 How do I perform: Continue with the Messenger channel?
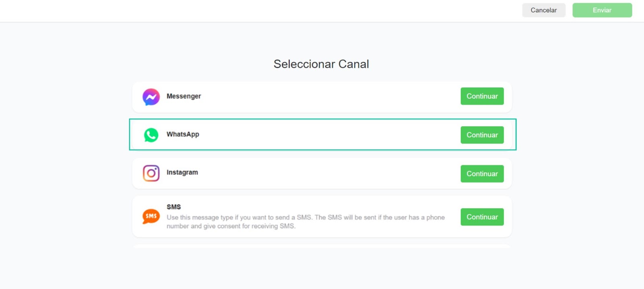point(482,96)
